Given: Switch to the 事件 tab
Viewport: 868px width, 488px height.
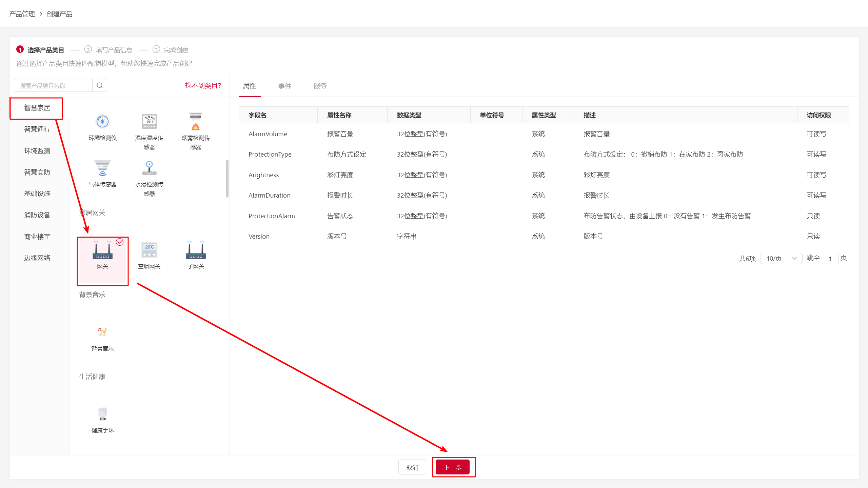Looking at the screenshot, I should pyautogui.click(x=285, y=86).
